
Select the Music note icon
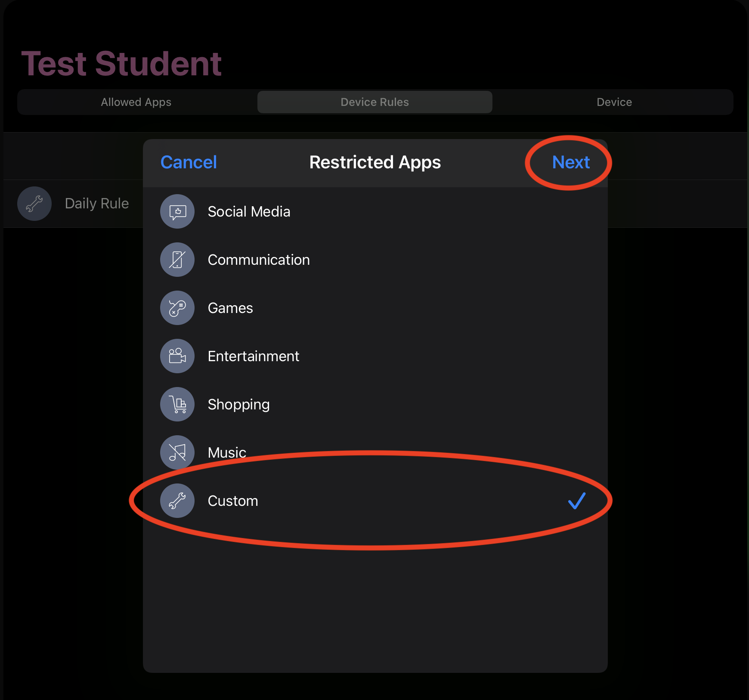click(177, 452)
